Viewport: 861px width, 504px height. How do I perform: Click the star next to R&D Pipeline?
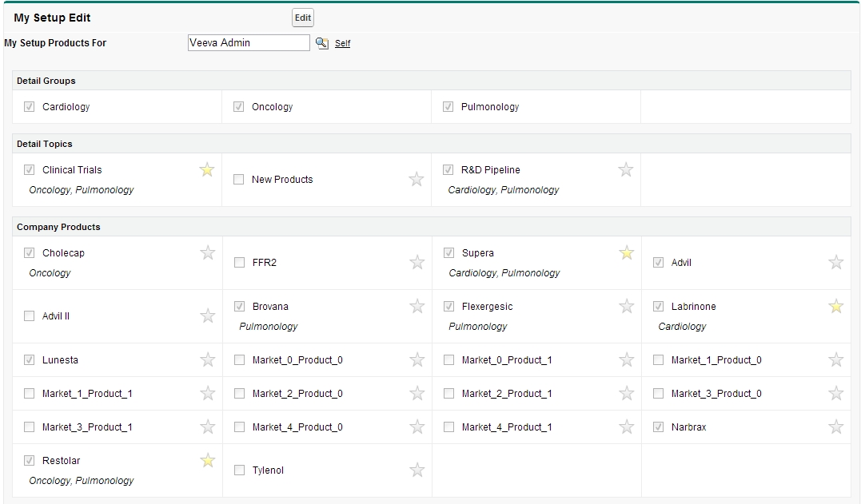(x=626, y=169)
